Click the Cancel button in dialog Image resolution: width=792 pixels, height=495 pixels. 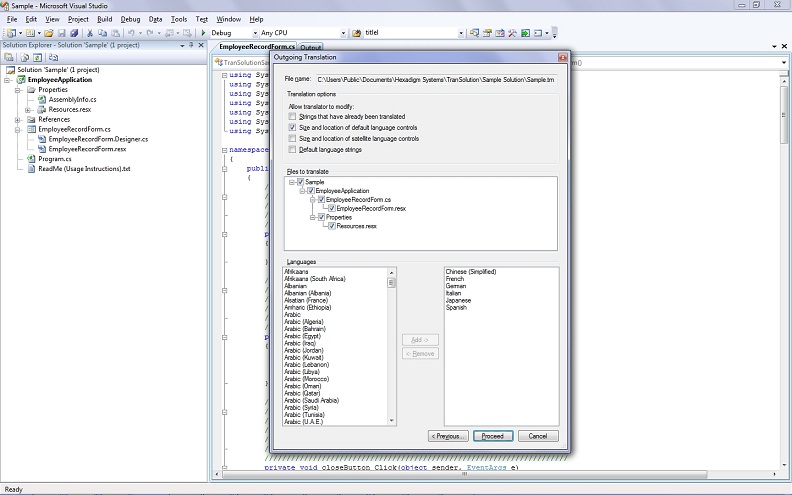click(538, 436)
